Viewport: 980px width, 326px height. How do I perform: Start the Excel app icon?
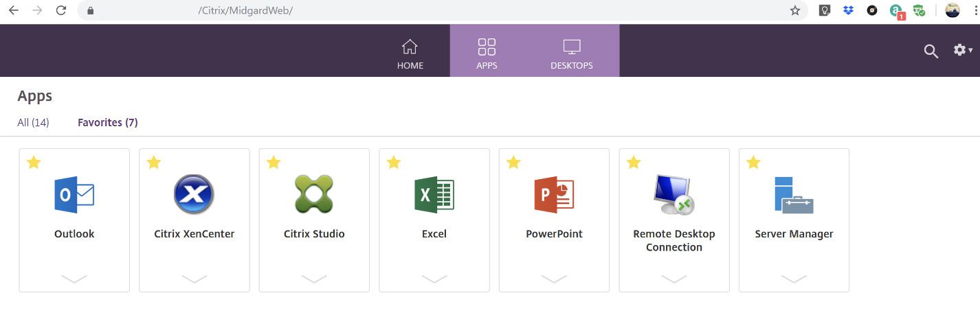coord(434,194)
